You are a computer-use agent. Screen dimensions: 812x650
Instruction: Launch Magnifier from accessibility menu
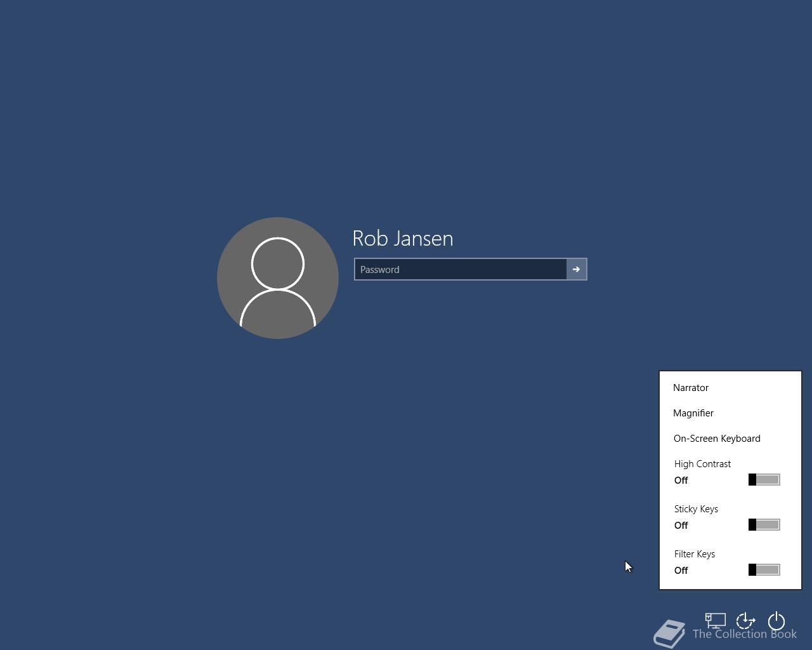click(x=693, y=413)
